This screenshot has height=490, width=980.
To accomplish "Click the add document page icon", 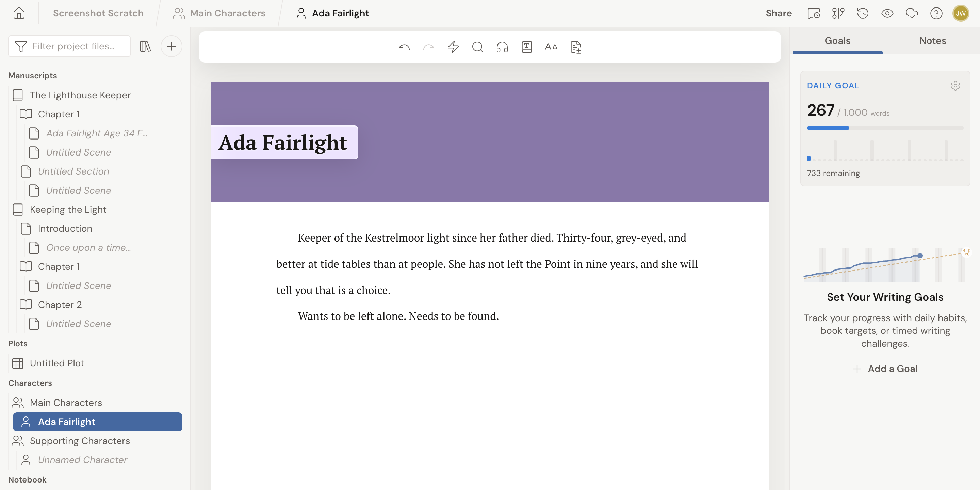I will (x=576, y=47).
